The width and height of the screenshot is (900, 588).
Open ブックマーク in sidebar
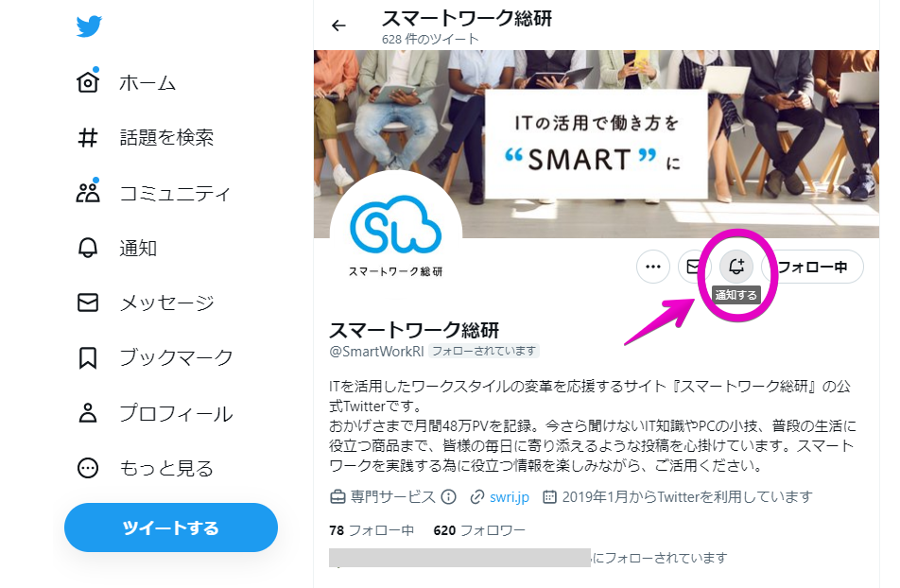click(155, 357)
